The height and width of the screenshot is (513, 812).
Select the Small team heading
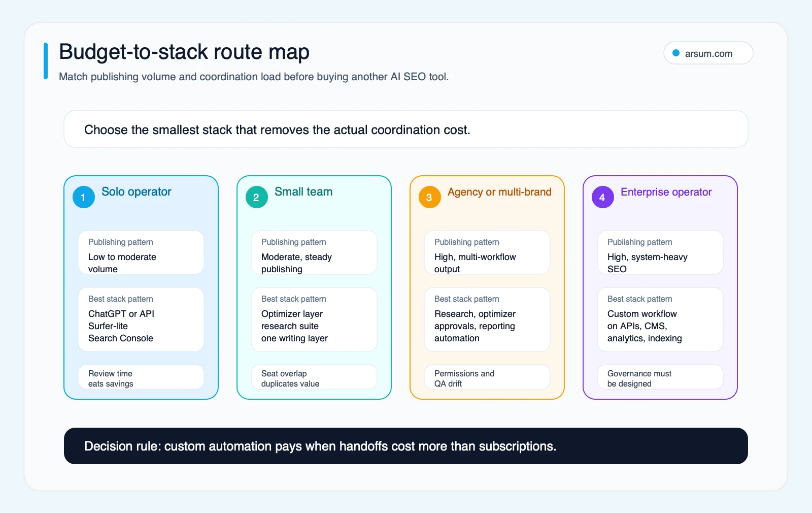303,191
